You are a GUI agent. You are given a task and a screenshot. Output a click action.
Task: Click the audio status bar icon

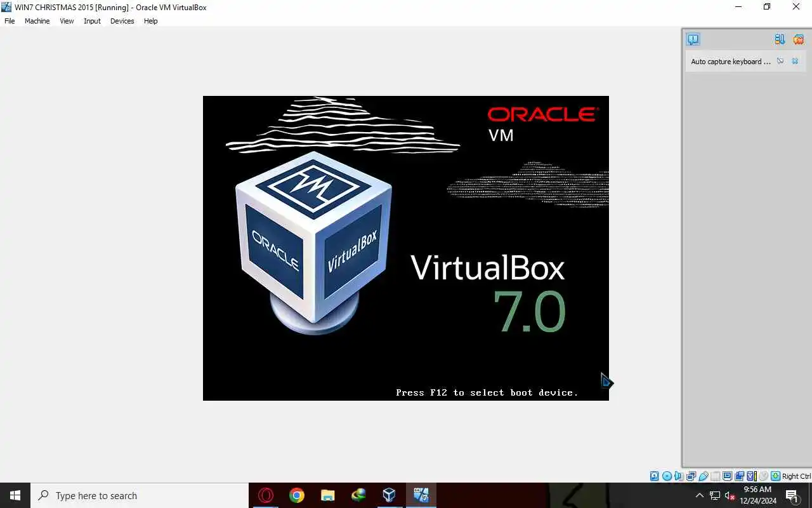tap(678, 476)
